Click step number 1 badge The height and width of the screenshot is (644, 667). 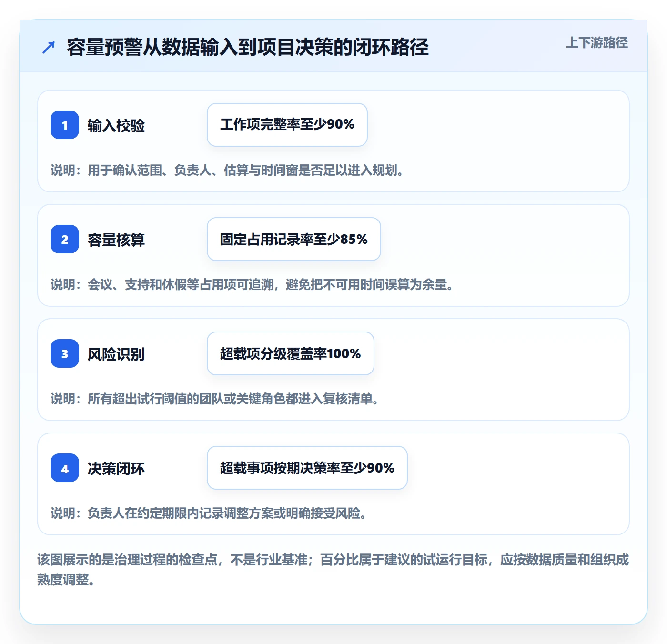tap(65, 125)
